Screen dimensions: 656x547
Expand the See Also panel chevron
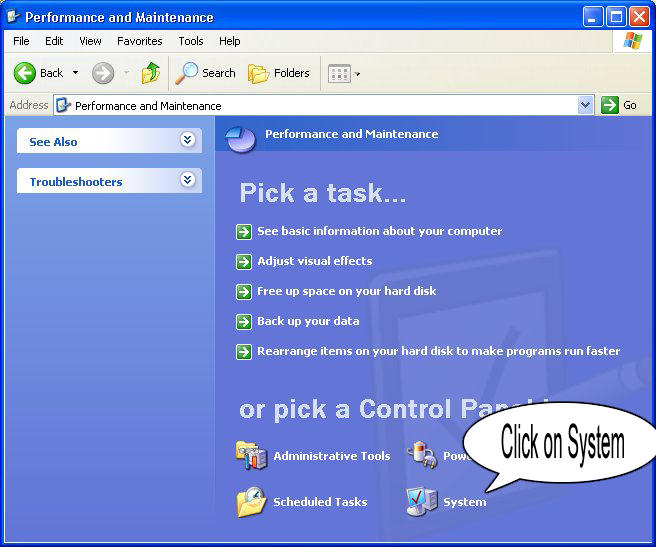(x=187, y=140)
